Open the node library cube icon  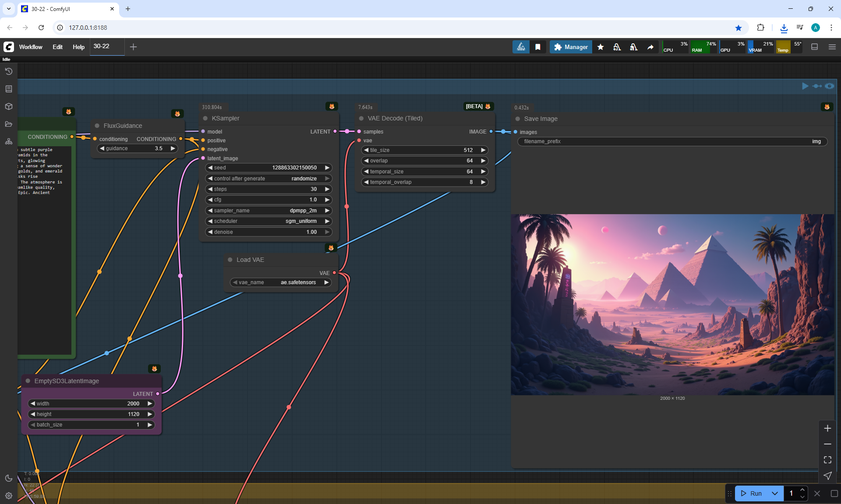tap(9, 106)
